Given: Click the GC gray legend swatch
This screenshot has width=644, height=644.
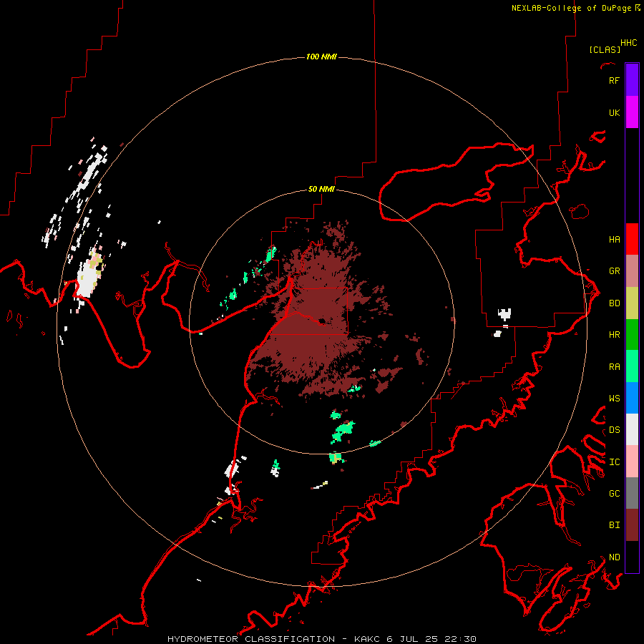Looking at the screenshot, I should point(632,493).
